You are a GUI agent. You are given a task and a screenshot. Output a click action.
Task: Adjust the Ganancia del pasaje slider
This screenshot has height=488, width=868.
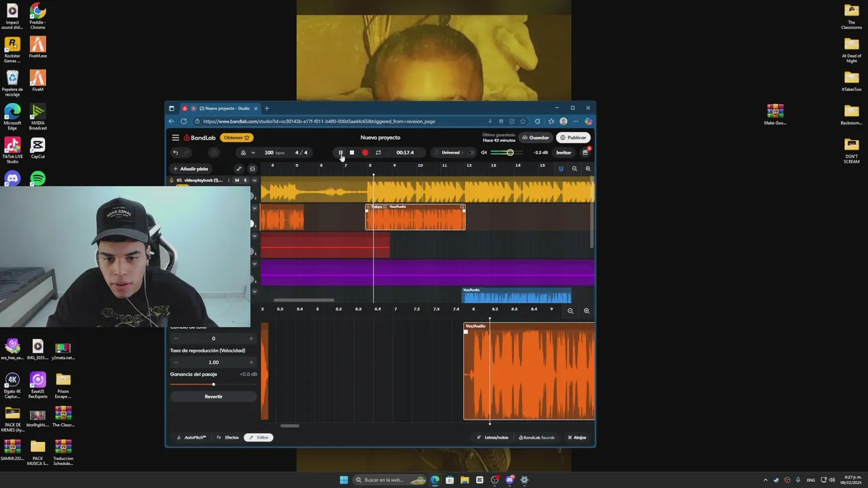pos(213,384)
